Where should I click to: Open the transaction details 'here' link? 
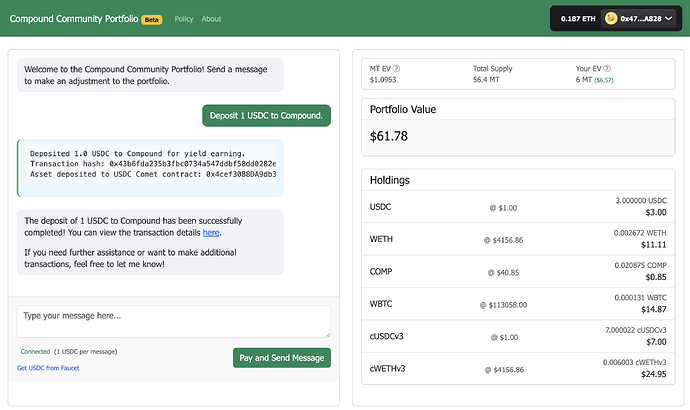[x=211, y=232]
